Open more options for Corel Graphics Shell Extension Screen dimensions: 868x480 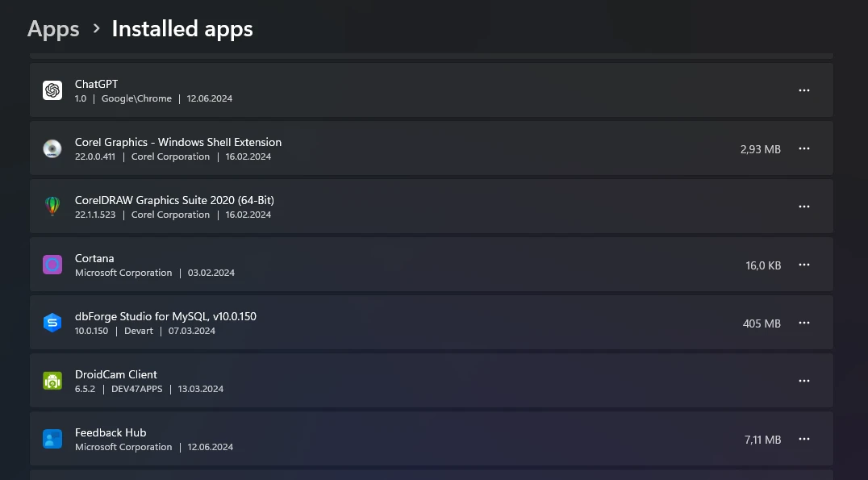point(803,148)
